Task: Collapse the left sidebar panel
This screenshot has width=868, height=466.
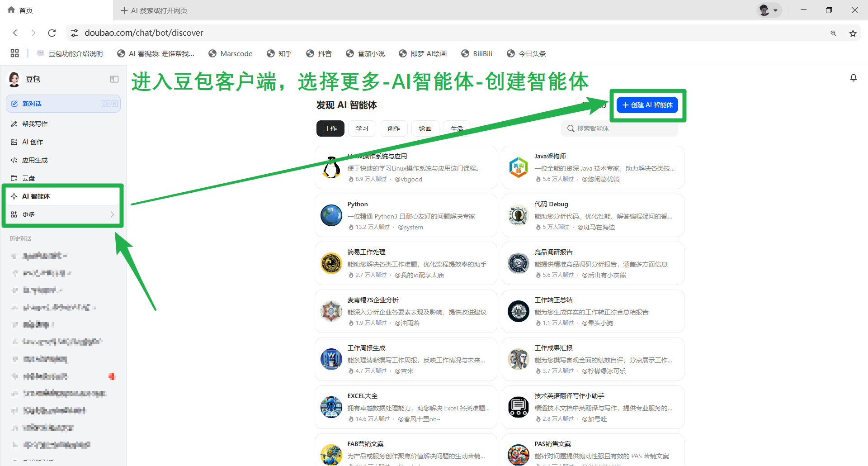Action: tap(114, 79)
